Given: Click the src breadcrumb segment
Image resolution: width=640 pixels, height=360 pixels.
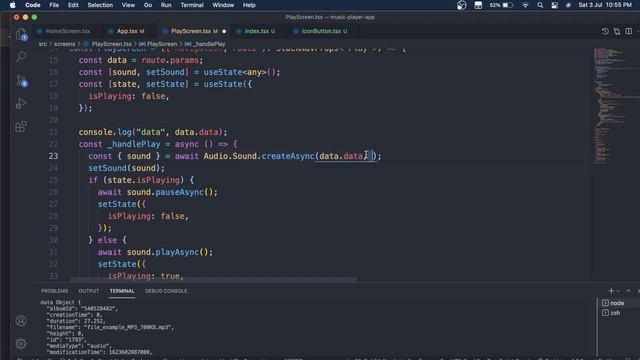Looking at the screenshot, I should point(43,44).
